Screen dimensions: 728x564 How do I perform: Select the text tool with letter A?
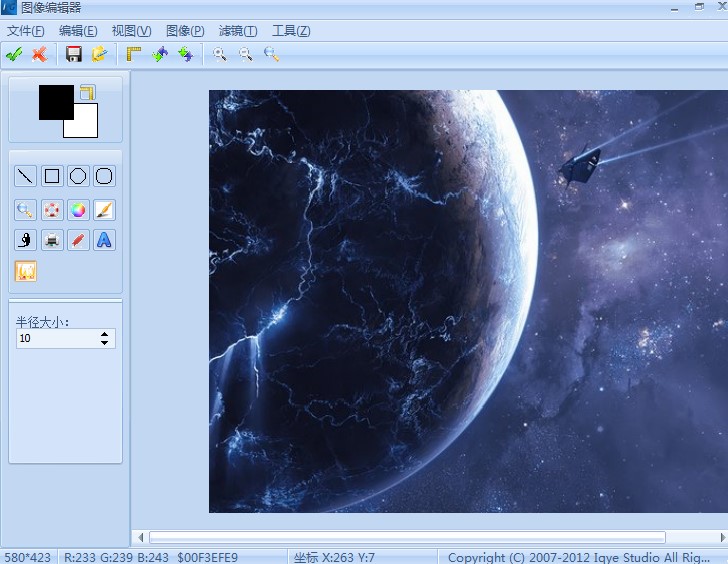click(x=104, y=240)
